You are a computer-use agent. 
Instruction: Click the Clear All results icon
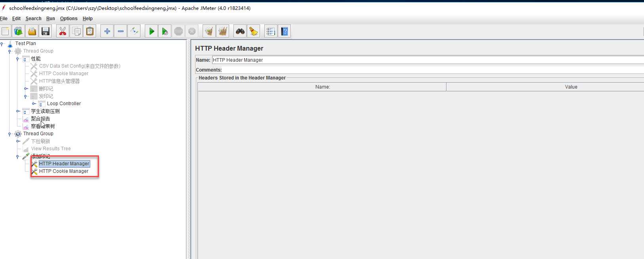(x=223, y=31)
